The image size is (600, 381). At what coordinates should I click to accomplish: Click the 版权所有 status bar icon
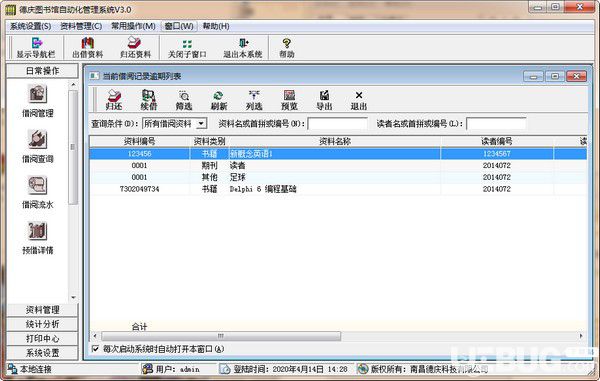click(x=362, y=369)
